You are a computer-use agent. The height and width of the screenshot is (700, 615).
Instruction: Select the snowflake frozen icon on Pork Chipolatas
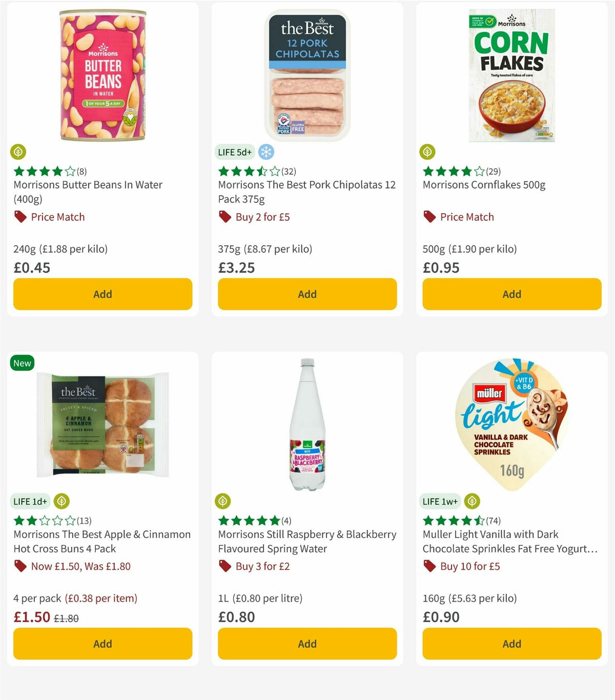pos(265,152)
